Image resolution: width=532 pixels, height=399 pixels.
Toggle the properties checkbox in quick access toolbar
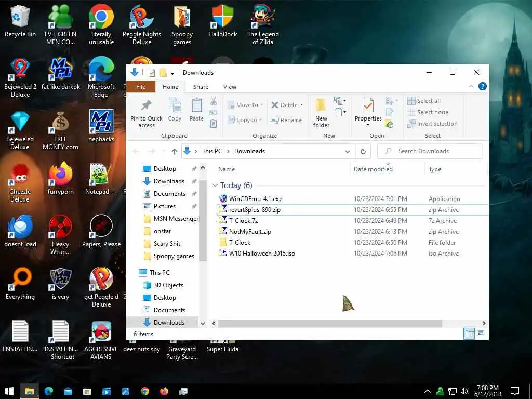[x=152, y=72]
